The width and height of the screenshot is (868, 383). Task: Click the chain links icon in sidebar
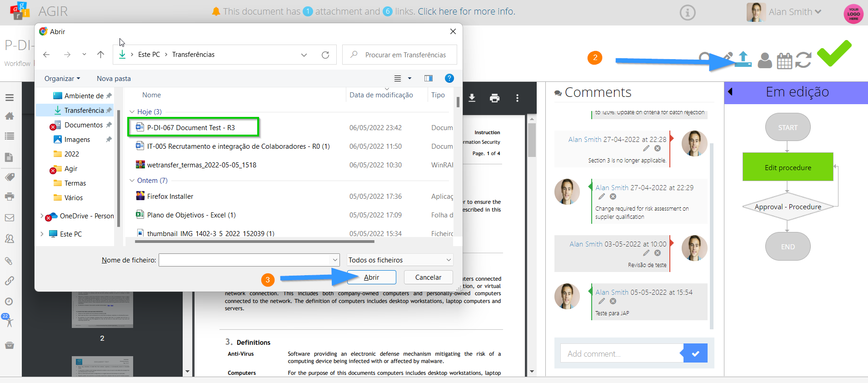pos(10,281)
